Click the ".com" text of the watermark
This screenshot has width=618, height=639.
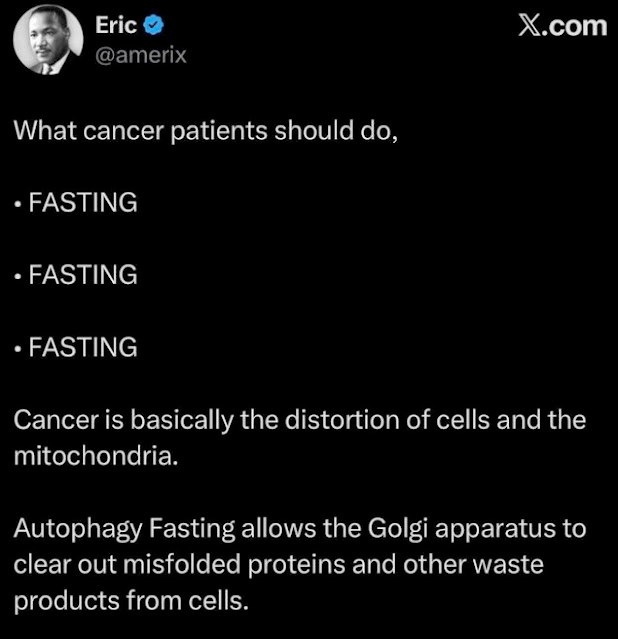click(x=577, y=26)
